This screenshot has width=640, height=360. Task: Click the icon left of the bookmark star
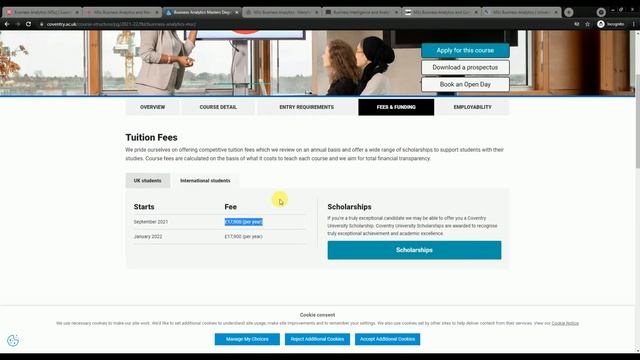pos(577,24)
